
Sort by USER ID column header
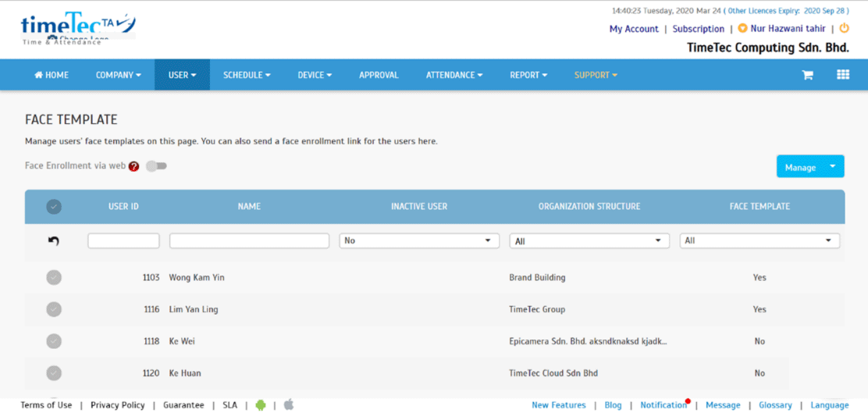tap(123, 206)
